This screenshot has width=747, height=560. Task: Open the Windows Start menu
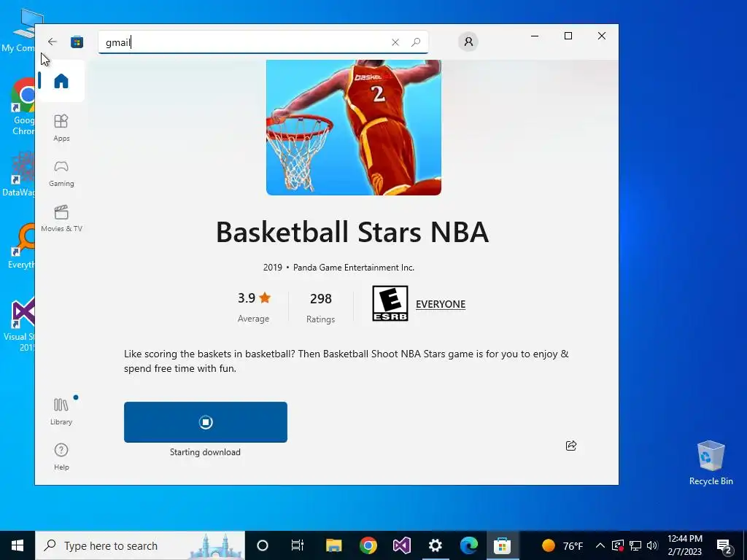(18, 545)
